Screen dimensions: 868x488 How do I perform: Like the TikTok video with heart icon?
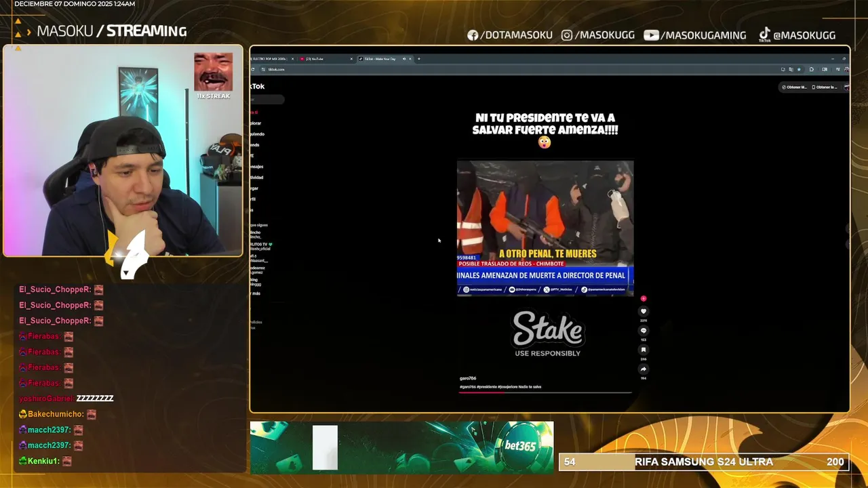(644, 311)
